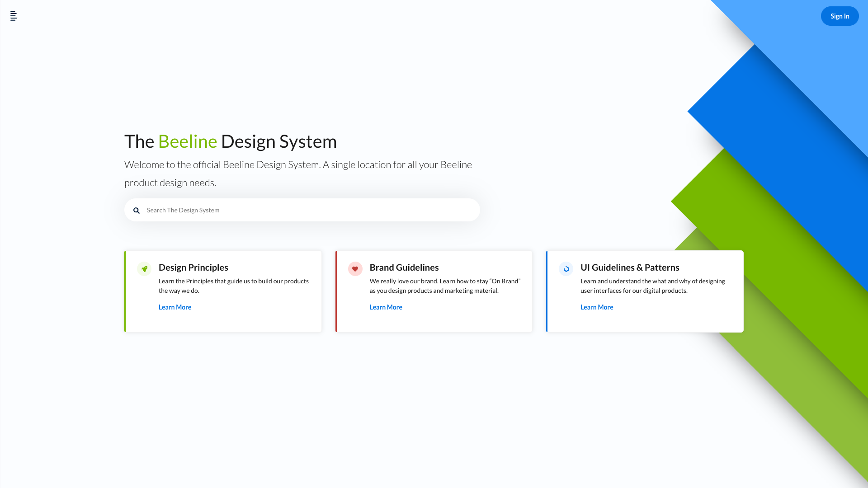
Task: Open Learn More under UI Guidelines & Patterns
Action: (x=597, y=307)
